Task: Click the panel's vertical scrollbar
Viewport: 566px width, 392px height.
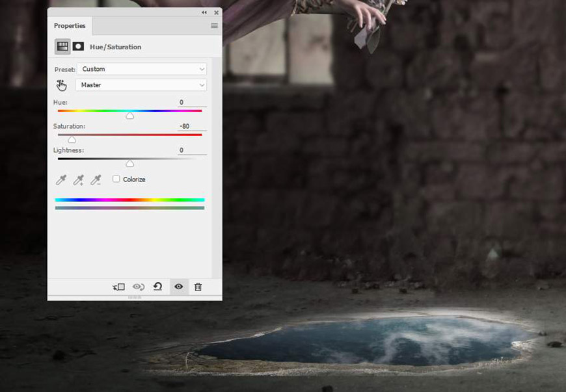Action: point(217,168)
